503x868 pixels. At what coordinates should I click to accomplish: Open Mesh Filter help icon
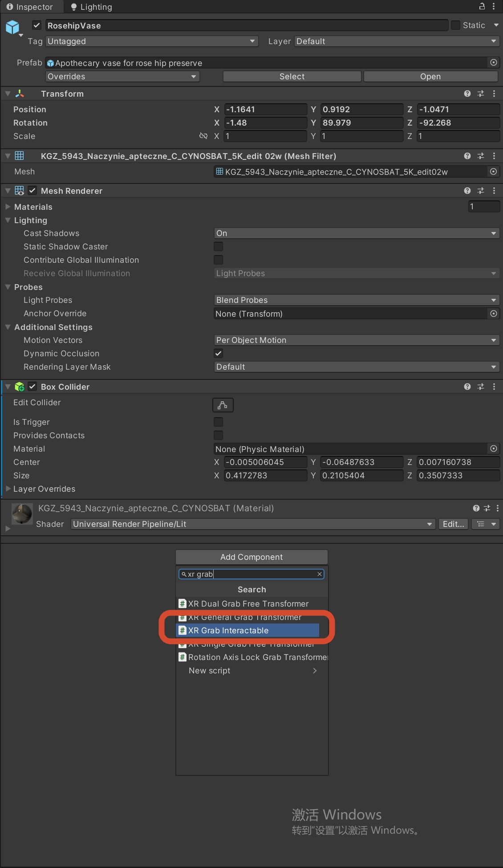(467, 156)
